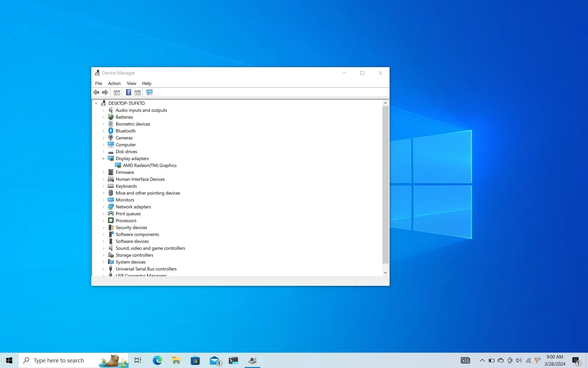Expand the Network adapters category
The width and height of the screenshot is (588, 368).
click(x=104, y=207)
